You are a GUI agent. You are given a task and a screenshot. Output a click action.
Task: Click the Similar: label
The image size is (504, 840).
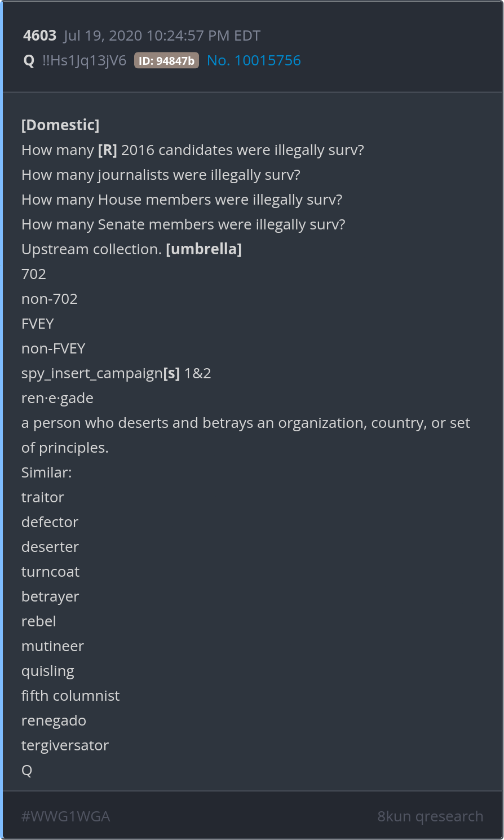coord(47,472)
